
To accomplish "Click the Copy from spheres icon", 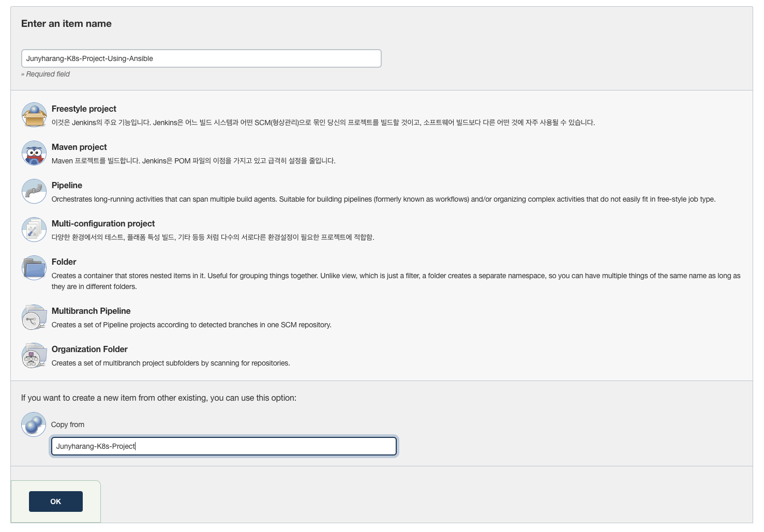I will [34, 424].
